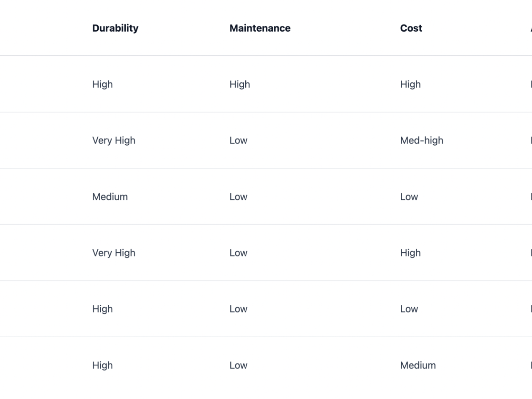Select the Medium cost cell
532x399 pixels.
click(x=418, y=365)
